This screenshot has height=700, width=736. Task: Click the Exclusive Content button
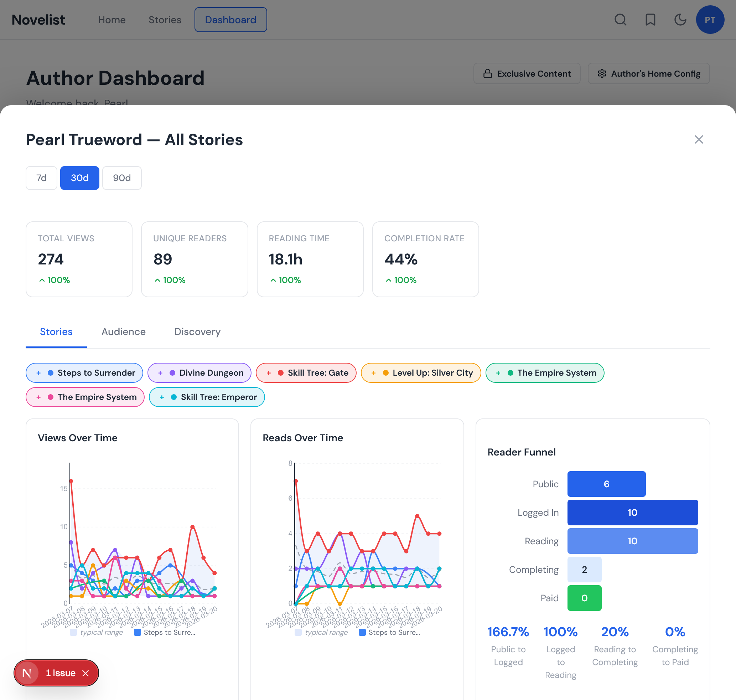point(527,73)
